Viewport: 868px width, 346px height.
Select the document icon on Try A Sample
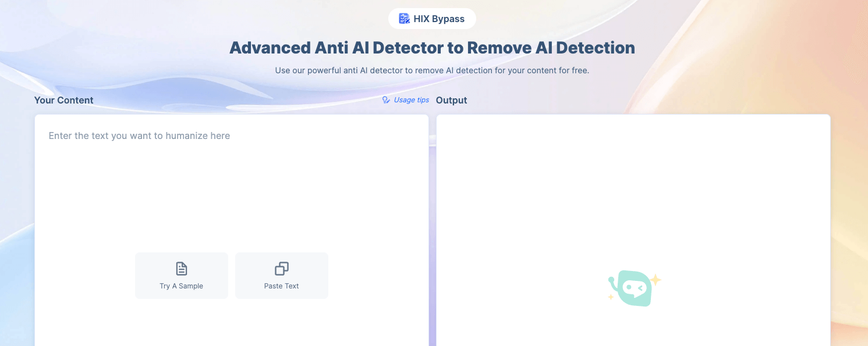point(181,268)
